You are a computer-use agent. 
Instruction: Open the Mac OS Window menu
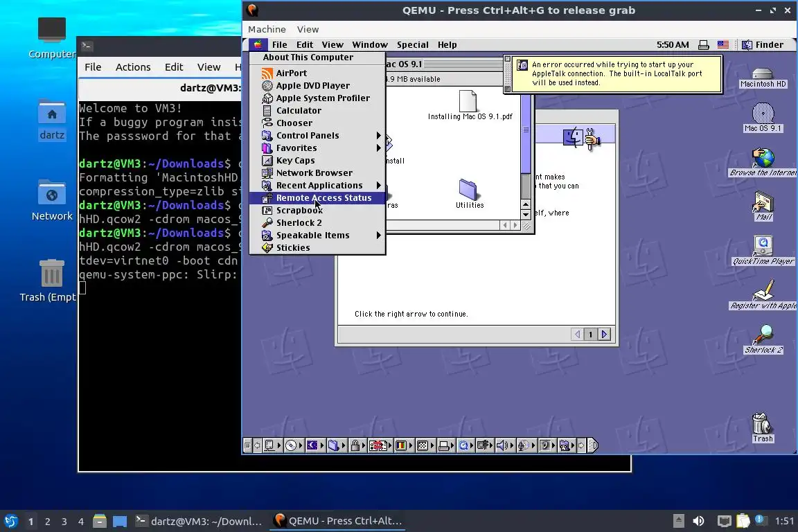[x=370, y=45]
